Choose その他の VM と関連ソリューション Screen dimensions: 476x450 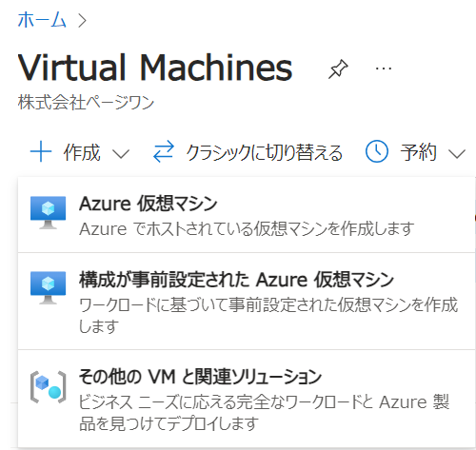click(x=247, y=399)
